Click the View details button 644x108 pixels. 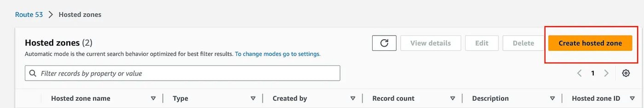tap(431, 43)
